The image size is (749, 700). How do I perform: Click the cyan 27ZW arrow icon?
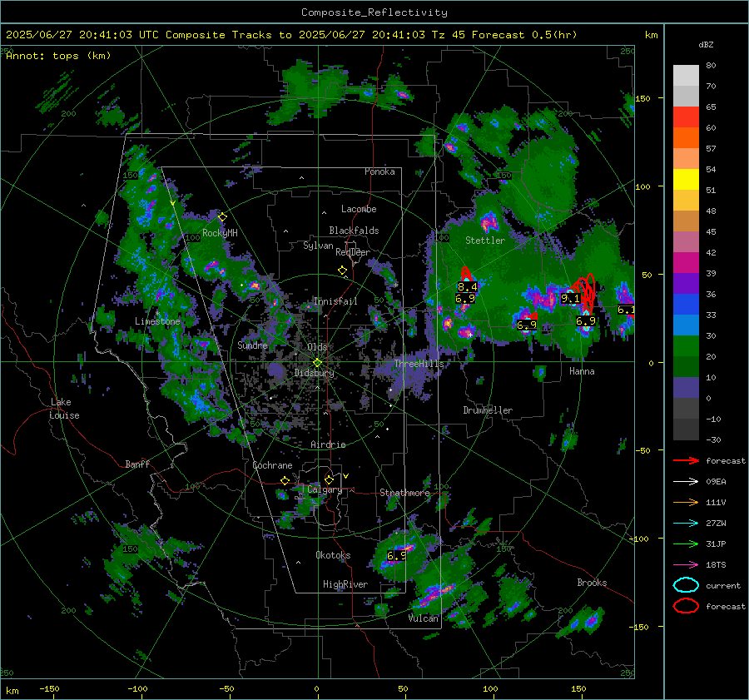686,524
